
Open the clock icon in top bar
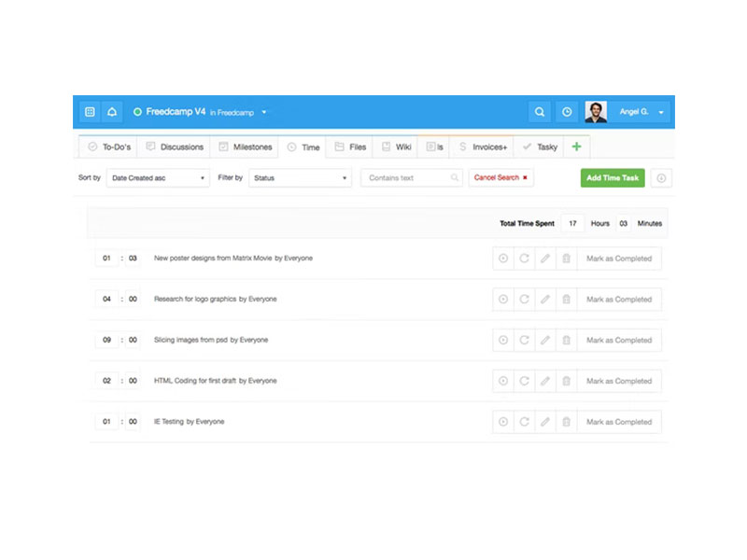click(567, 112)
